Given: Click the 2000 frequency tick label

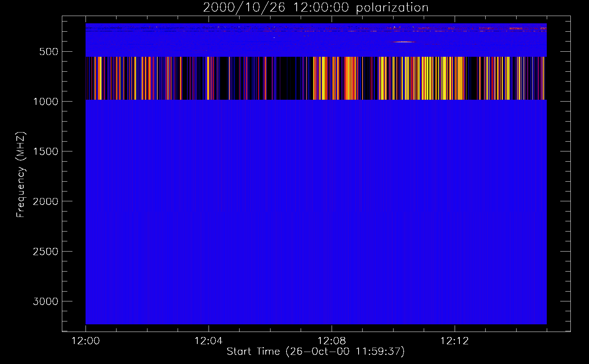Looking at the screenshot, I should 46,201.
